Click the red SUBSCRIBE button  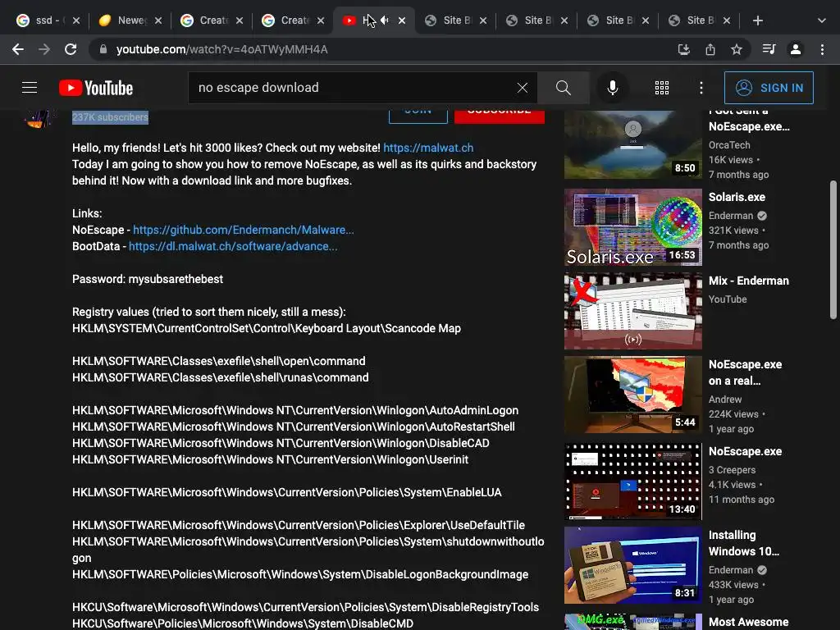(500, 116)
